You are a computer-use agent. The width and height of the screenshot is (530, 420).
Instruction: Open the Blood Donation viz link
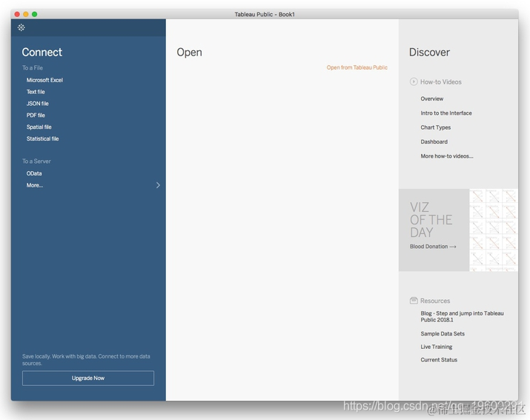click(433, 247)
